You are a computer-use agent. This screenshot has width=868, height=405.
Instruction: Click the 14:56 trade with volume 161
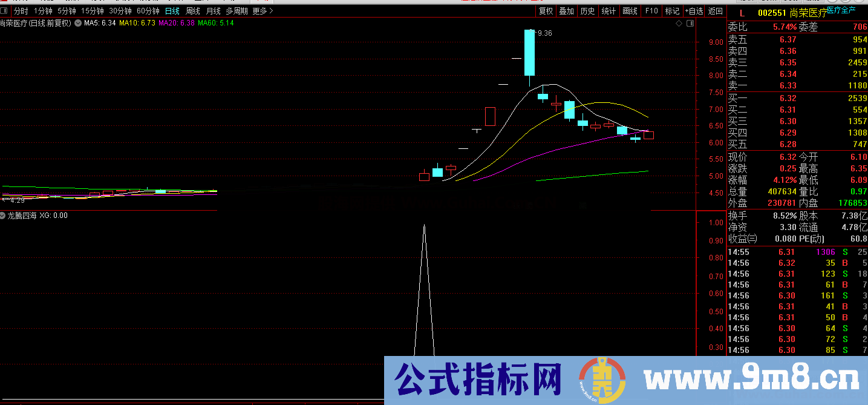[x=797, y=296]
